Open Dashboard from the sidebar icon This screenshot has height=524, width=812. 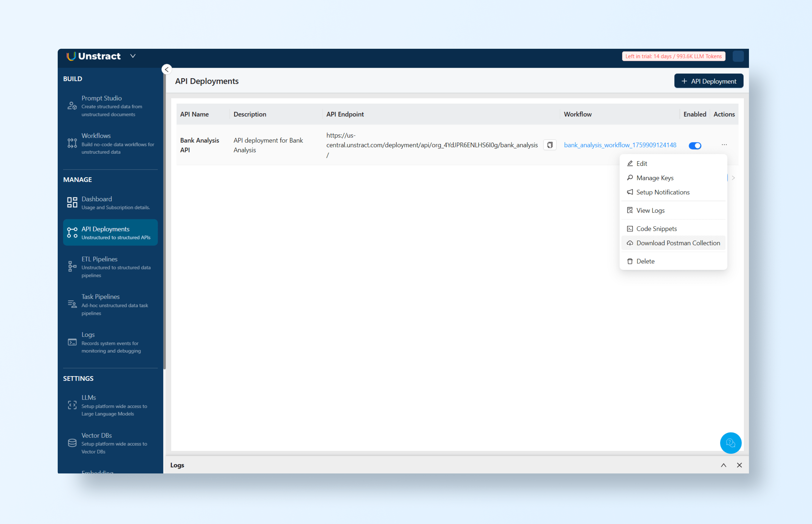[72, 203]
